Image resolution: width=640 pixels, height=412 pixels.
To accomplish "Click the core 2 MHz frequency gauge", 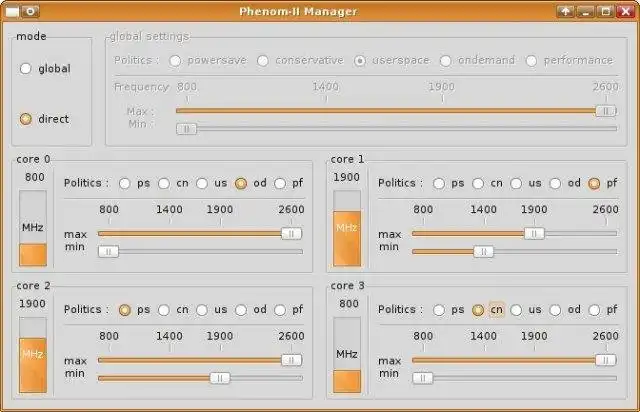I will [33, 355].
